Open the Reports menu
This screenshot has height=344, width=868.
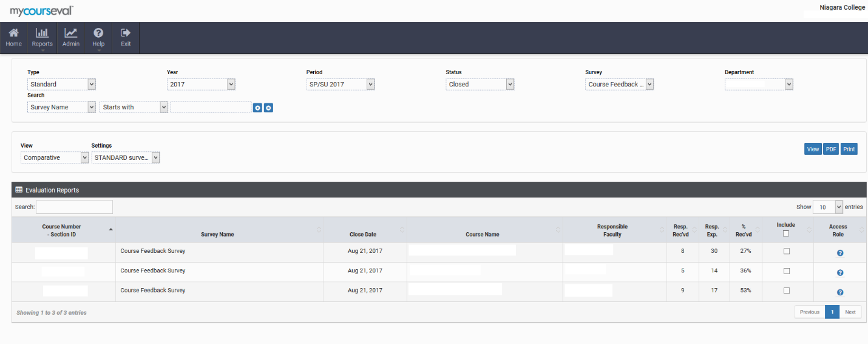[x=42, y=38]
